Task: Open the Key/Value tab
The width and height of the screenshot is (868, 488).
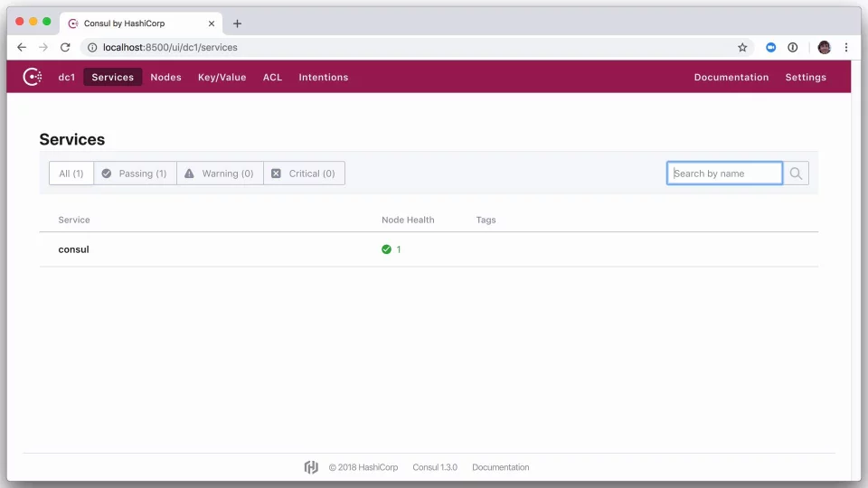Action: (222, 77)
